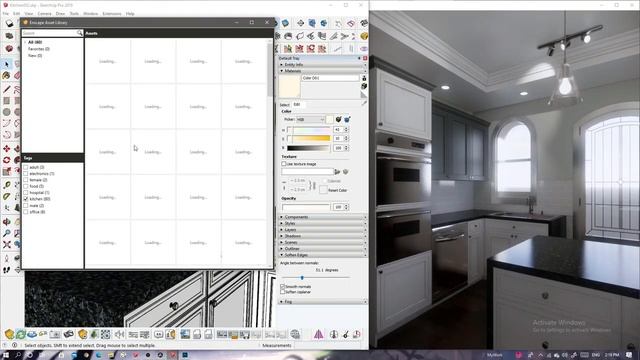Expand the Outliner tray panel

[322, 249]
